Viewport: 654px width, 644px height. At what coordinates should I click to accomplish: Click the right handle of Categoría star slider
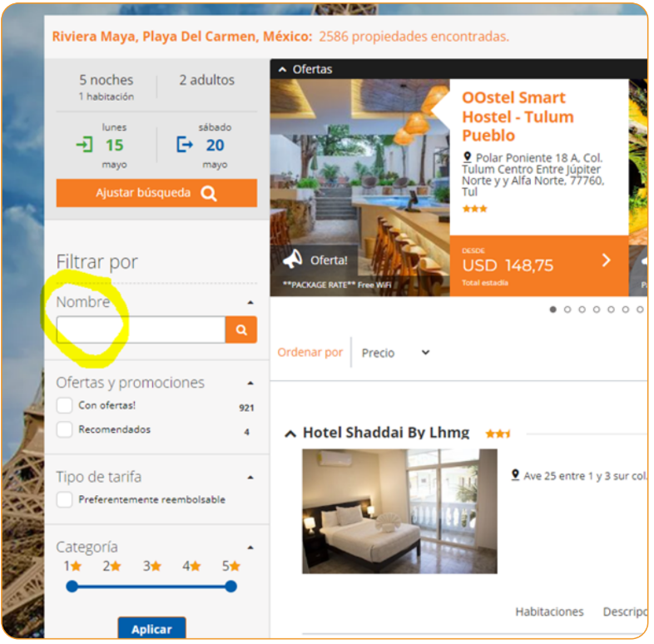(230, 587)
